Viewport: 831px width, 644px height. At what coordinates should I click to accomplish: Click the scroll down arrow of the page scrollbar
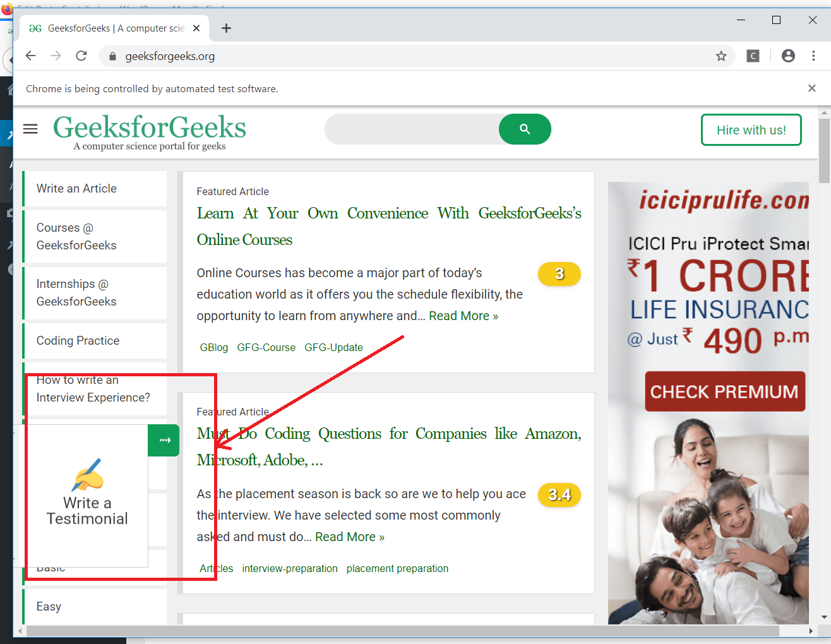pyautogui.click(x=824, y=617)
